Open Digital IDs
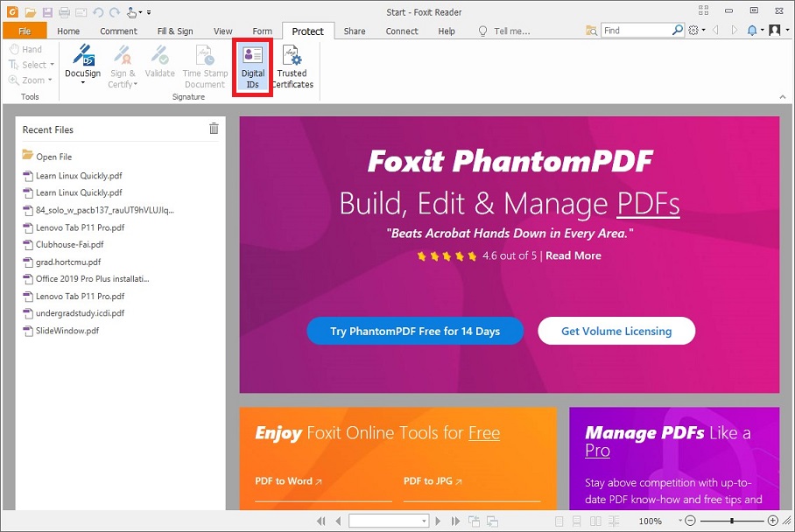Screen dimensions: 795x532 point(252,66)
